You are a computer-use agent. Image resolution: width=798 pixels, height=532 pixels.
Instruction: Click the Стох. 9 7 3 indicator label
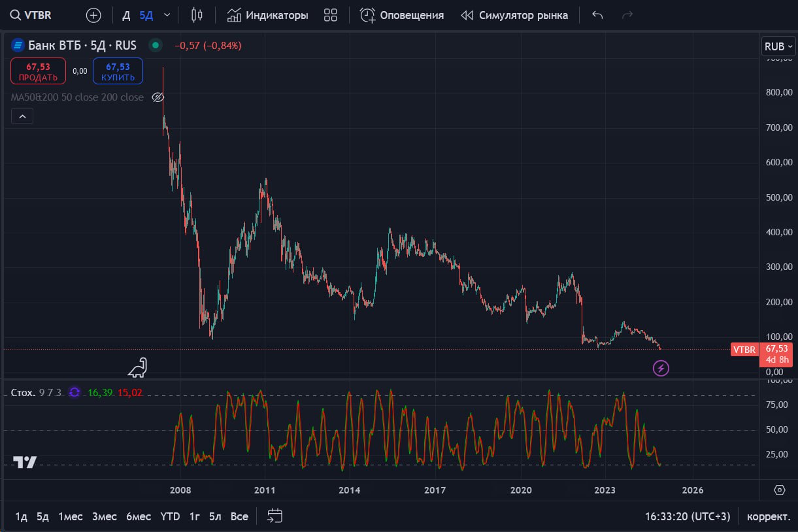pos(36,393)
